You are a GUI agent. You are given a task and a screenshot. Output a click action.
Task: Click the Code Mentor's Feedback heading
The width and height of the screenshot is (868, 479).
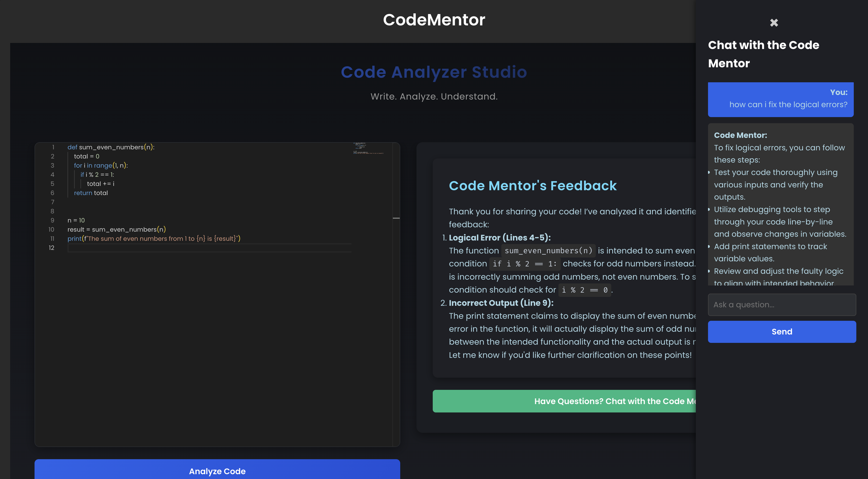click(532, 186)
